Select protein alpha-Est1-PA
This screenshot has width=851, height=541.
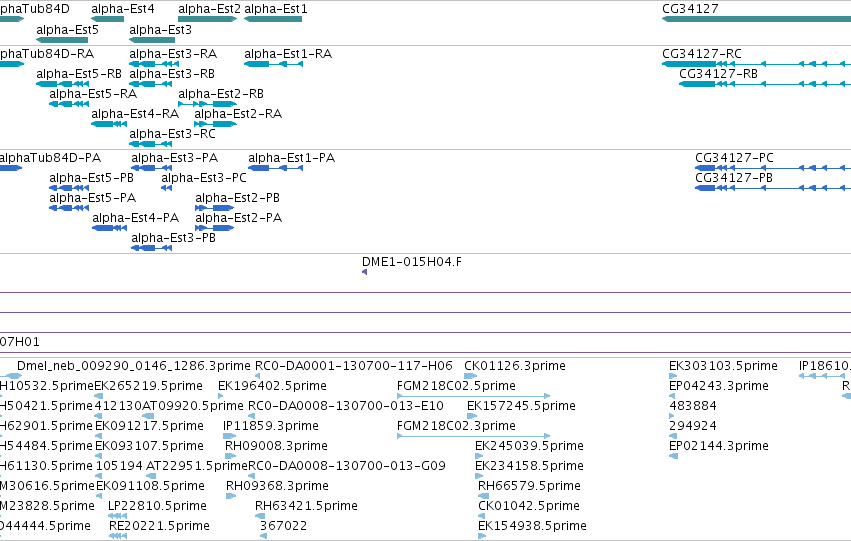click(x=276, y=168)
